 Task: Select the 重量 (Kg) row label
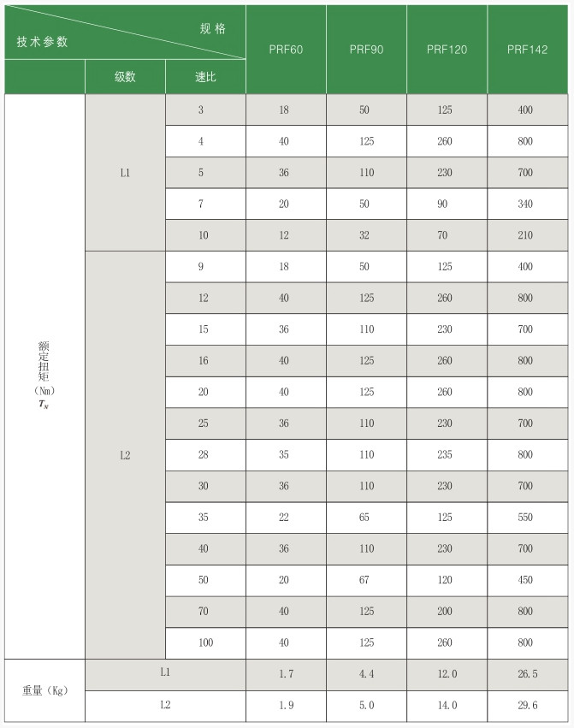44,690
